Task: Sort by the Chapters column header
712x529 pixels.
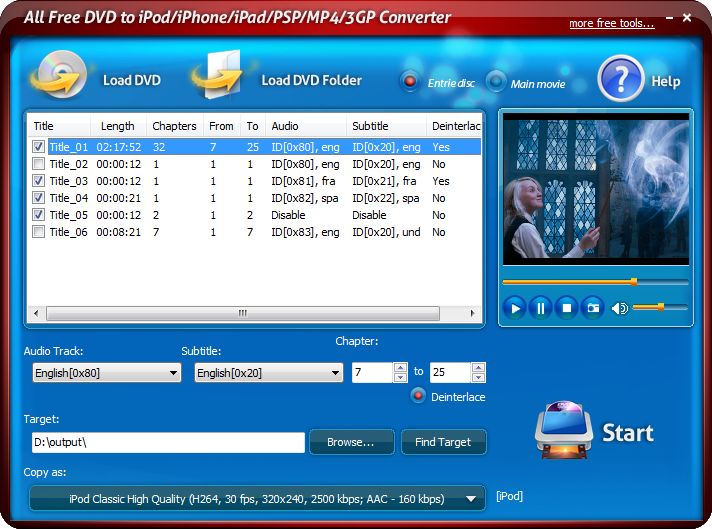Action: [x=174, y=126]
